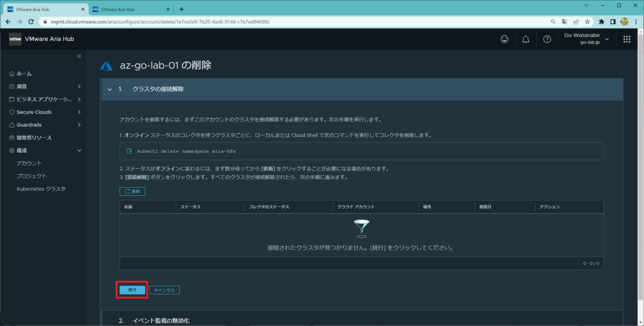Bookmark the page with the star icon

pyautogui.click(x=588, y=22)
